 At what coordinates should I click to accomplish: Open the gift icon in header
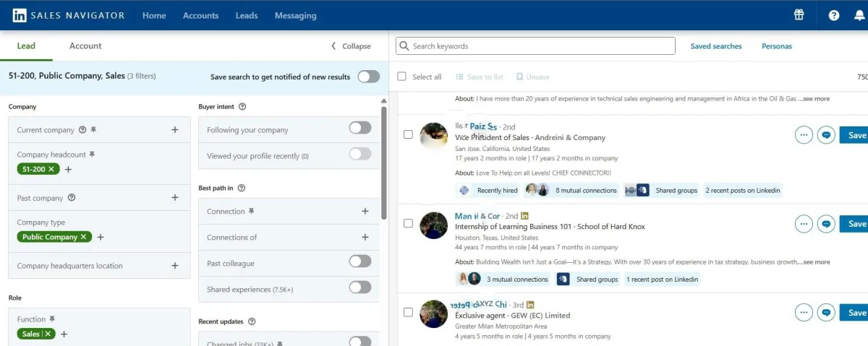click(799, 15)
